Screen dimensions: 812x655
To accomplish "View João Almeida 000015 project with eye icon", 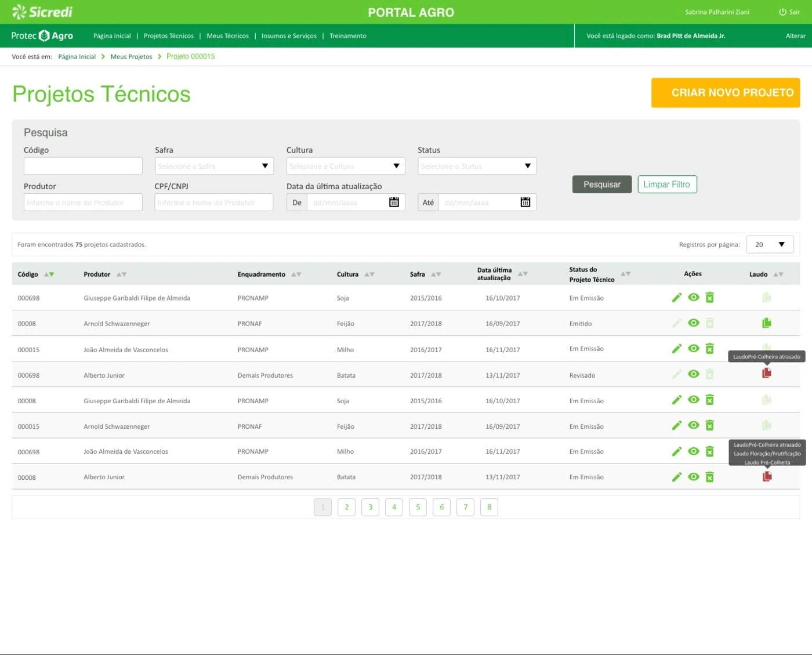I will (694, 349).
